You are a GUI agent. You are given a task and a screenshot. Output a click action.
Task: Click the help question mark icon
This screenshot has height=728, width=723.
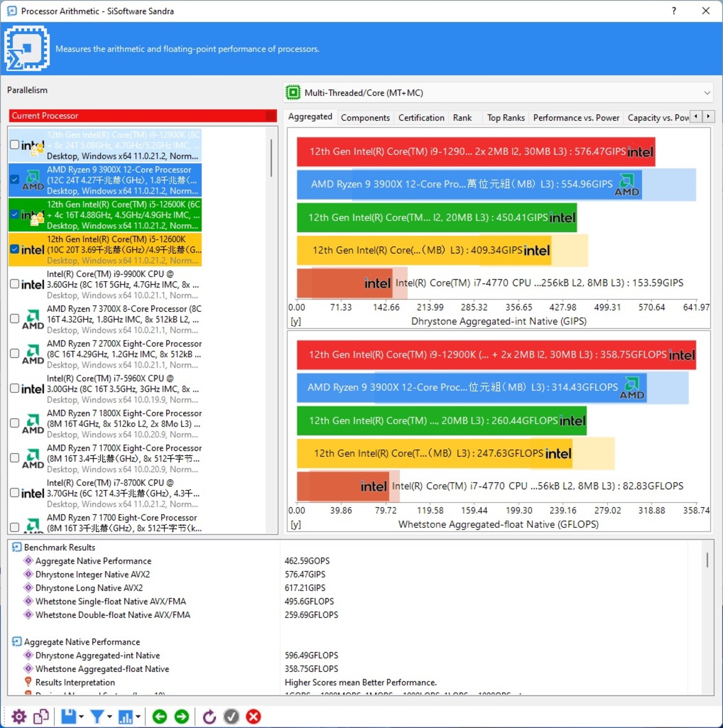coord(674,11)
